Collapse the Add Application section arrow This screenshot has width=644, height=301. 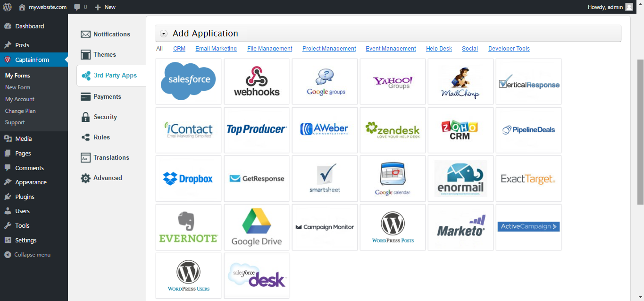click(164, 34)
